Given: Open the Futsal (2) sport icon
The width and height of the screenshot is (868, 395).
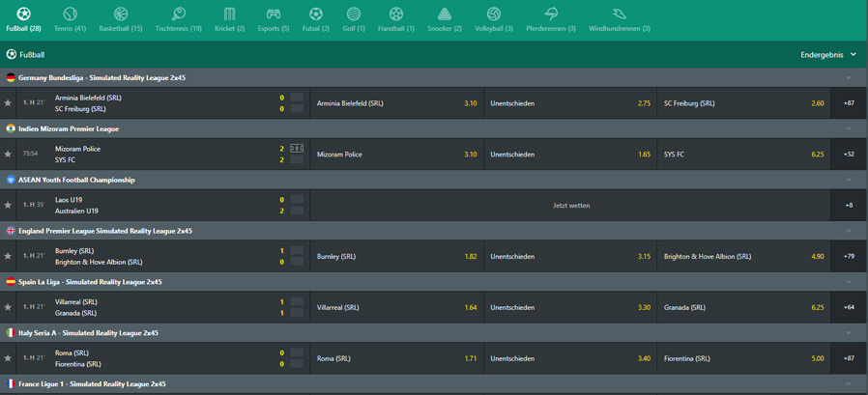Looking at the screenshot, I should tap(315, 14).
